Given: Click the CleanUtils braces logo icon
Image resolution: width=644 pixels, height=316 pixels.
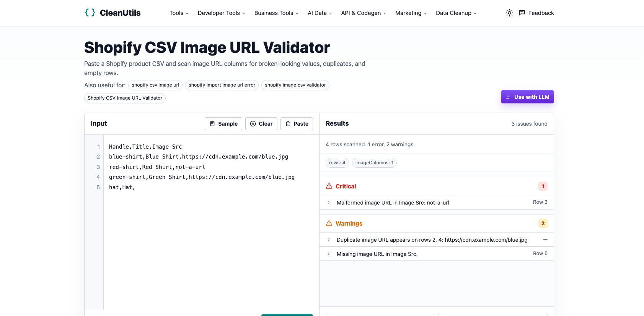Looking at the screenshot, I should pyautogui.click(x=90, y=13).
